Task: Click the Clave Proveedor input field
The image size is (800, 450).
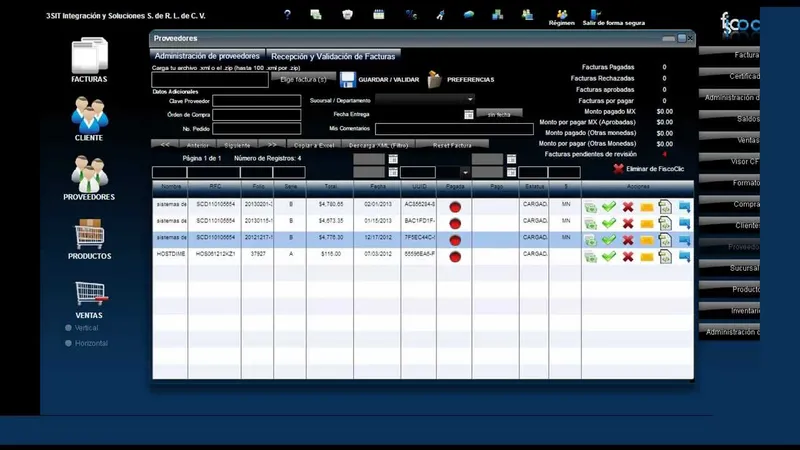Action: [257, 101]
